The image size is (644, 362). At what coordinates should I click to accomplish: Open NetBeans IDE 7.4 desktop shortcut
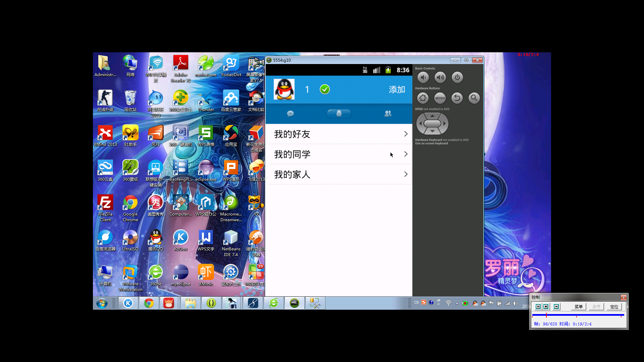coord(231,243)
